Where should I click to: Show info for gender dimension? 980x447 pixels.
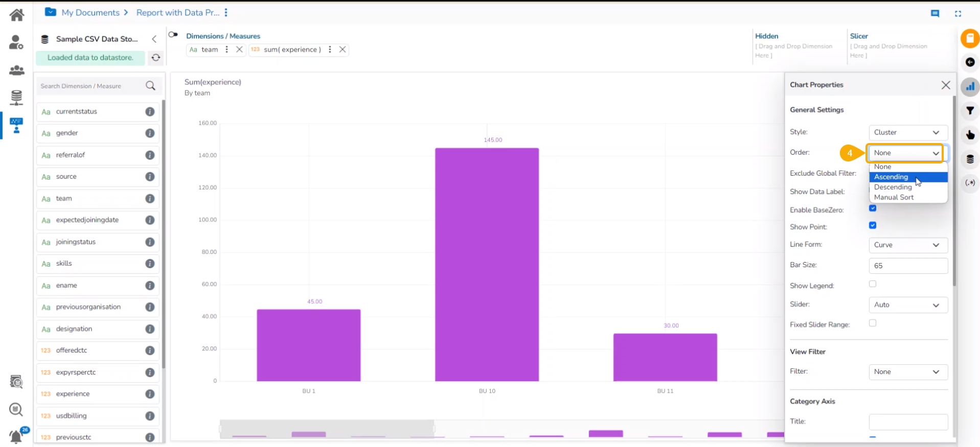point(150,133)
